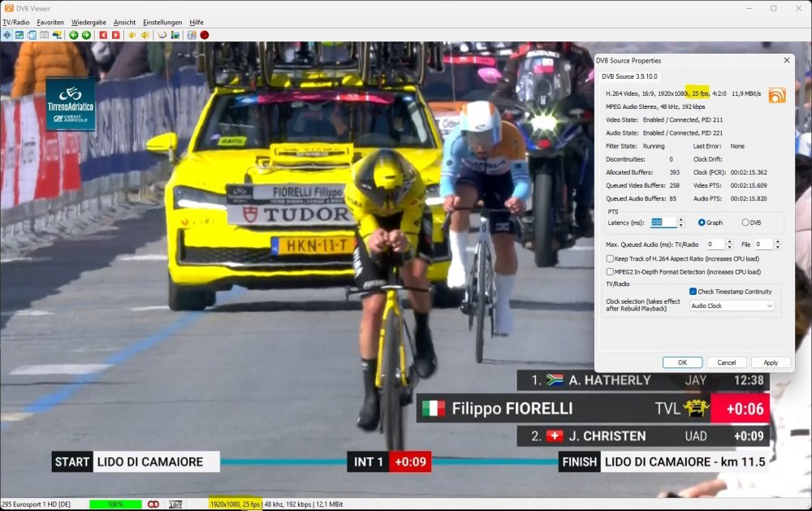The image size is (812, 511).
Task: Open the Einstellungen menu
Action: click(x=162, y=23)
